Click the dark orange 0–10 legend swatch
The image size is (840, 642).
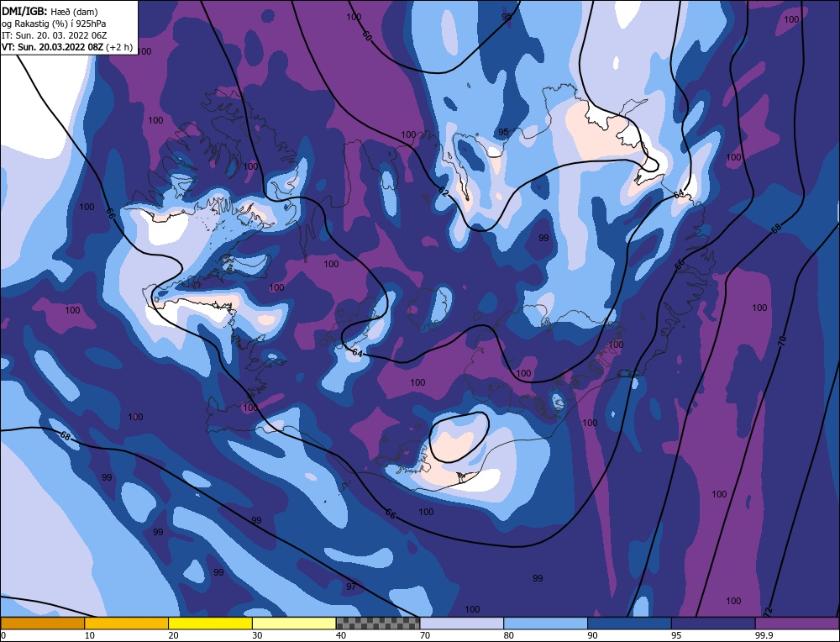(42, 624)
